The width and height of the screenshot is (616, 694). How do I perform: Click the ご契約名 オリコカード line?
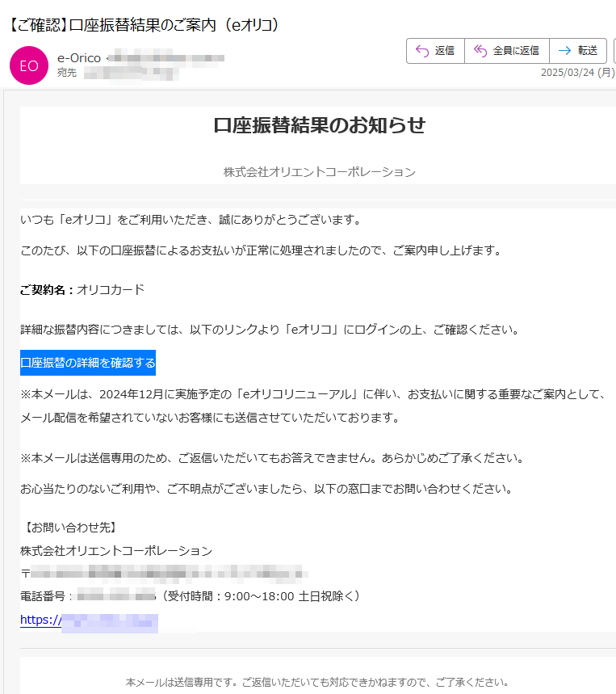coord(82,289)
